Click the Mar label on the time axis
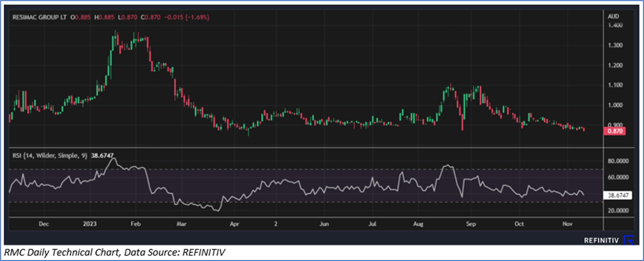 click(x=181, y=223)
